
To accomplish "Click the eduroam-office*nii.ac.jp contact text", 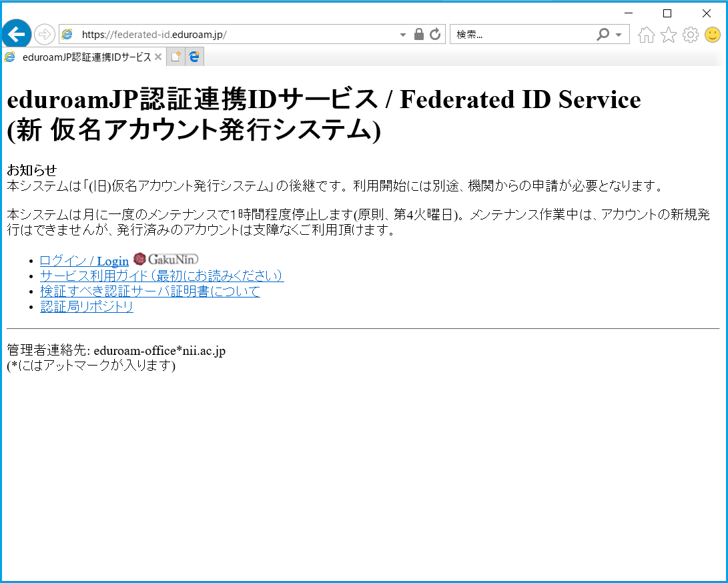I will pos(159,350).
